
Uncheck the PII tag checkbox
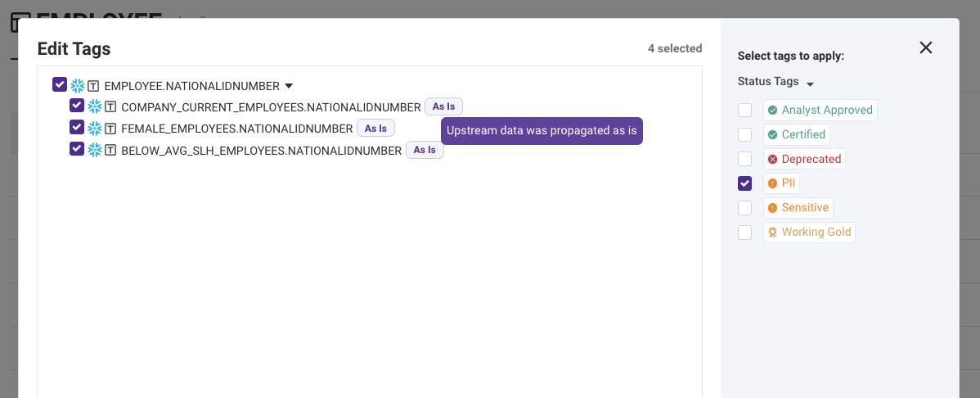coord(744,183)
